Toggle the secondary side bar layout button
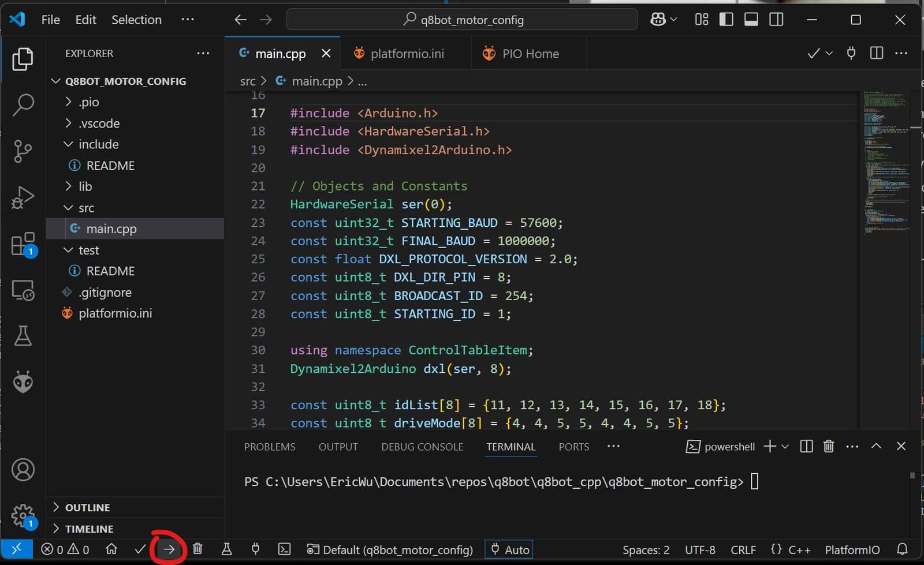This screenshot has width=924, height=565. [777, 20]
